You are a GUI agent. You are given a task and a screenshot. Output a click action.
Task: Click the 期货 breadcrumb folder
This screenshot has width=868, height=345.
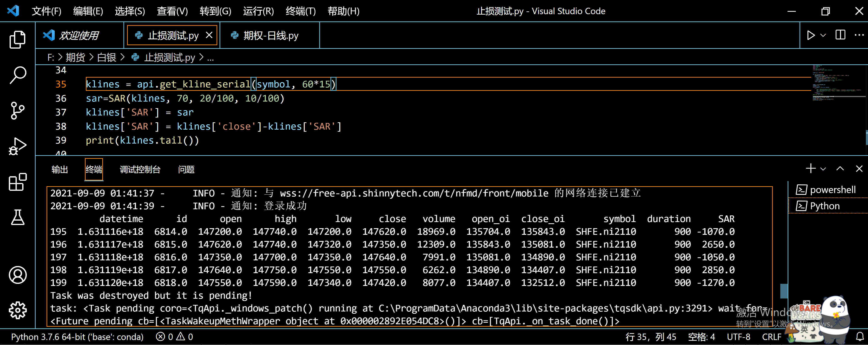(x=75, y=57)
